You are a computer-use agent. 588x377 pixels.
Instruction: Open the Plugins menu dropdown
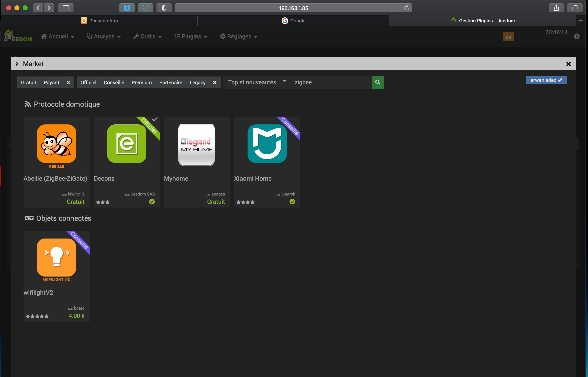click(x=191, y=36)
